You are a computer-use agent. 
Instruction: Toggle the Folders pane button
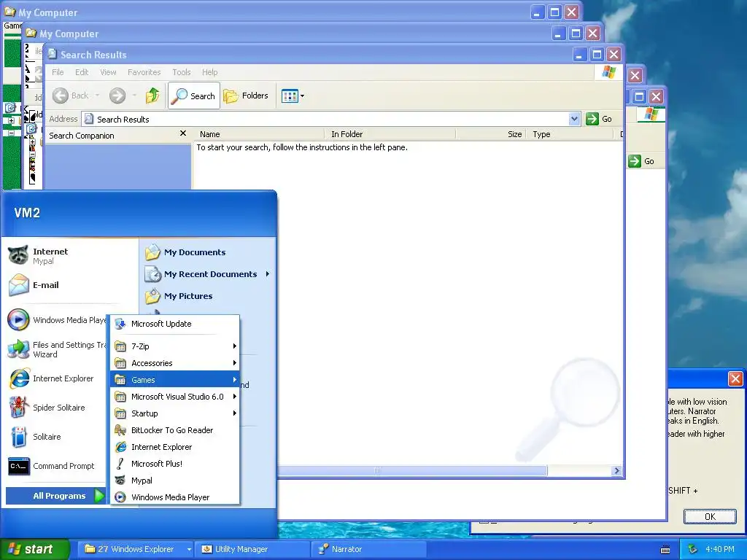(247, 96)
